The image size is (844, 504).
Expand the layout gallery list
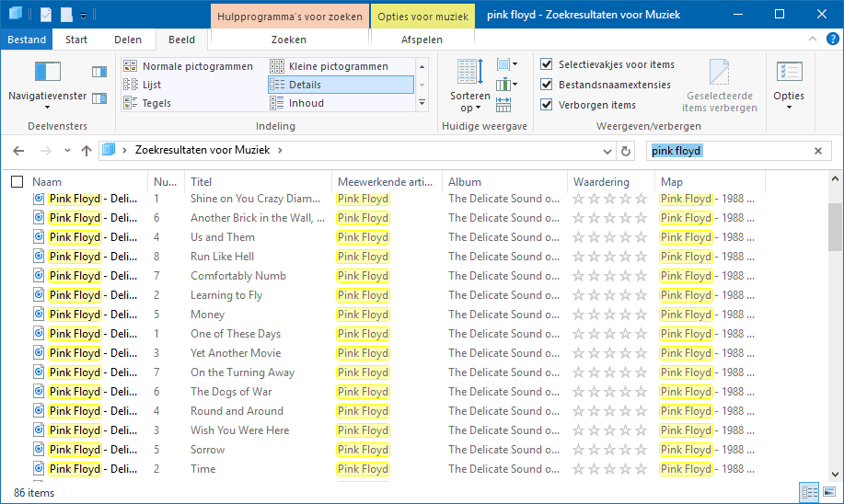[422, 103]
